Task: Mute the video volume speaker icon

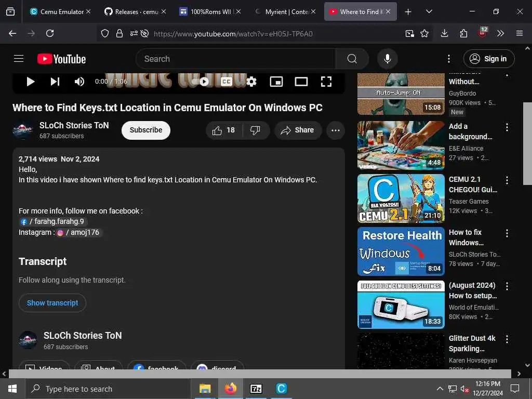Action: point(79,82)
